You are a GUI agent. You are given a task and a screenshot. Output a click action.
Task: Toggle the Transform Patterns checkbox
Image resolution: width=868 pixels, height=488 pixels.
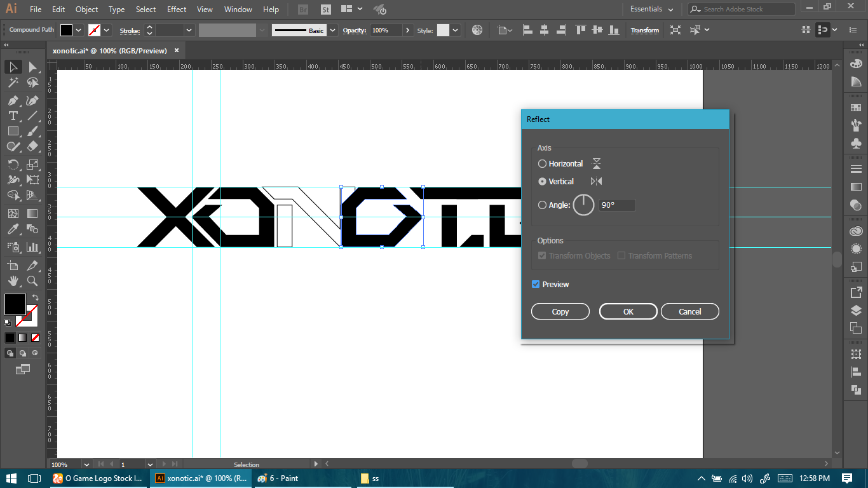click(621, 255)
